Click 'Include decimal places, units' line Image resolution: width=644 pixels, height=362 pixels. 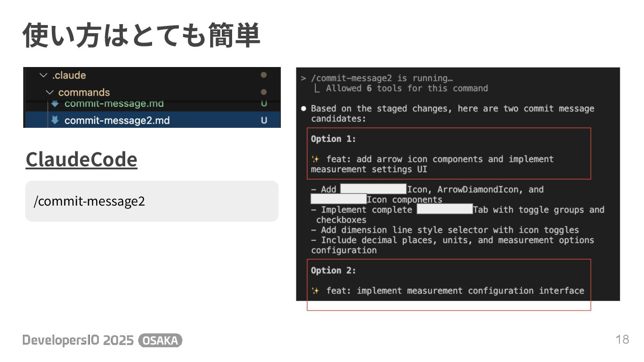(x=453, y=240)
